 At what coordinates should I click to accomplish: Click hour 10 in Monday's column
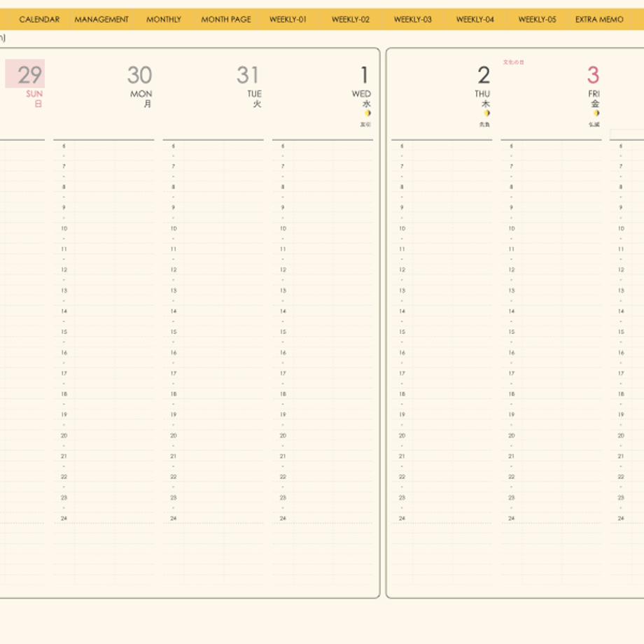click(64, 228)
